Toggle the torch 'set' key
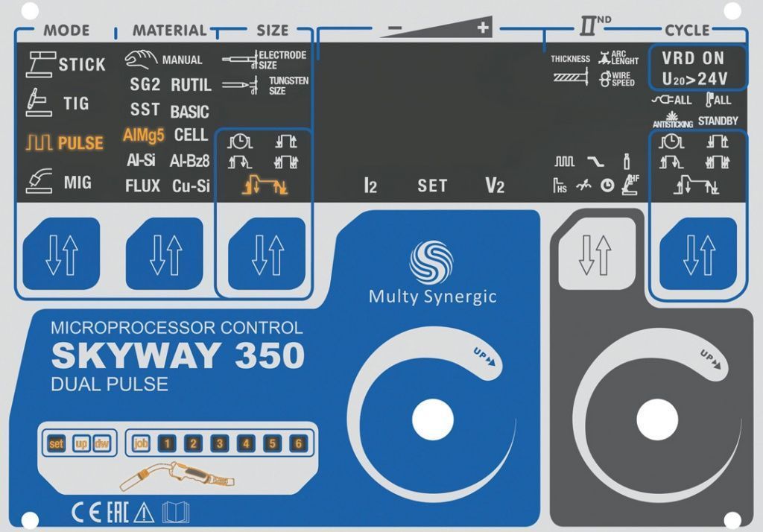The height and width of the screenshot is (532, 763). (57, 444)
